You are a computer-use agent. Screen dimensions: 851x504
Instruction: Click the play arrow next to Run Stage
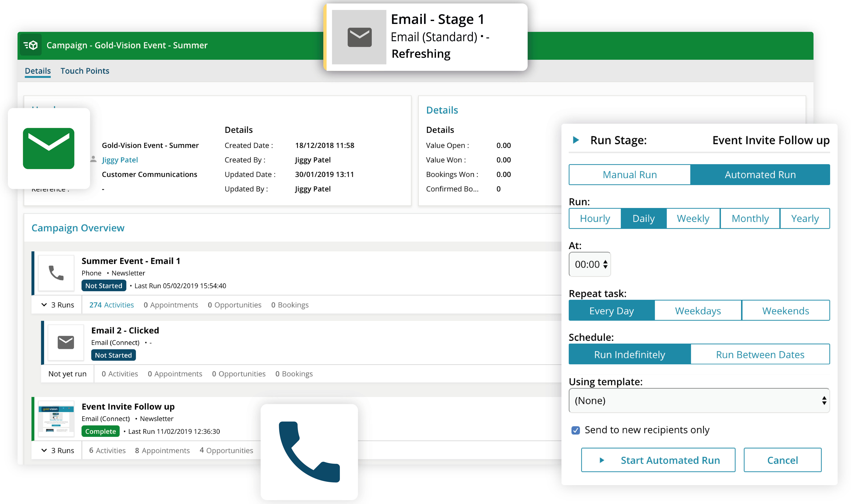click(576, 140)
